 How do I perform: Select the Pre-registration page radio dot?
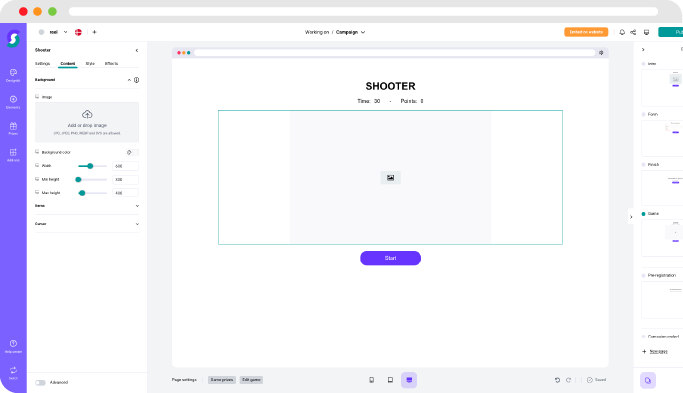[x=643, y=275]
